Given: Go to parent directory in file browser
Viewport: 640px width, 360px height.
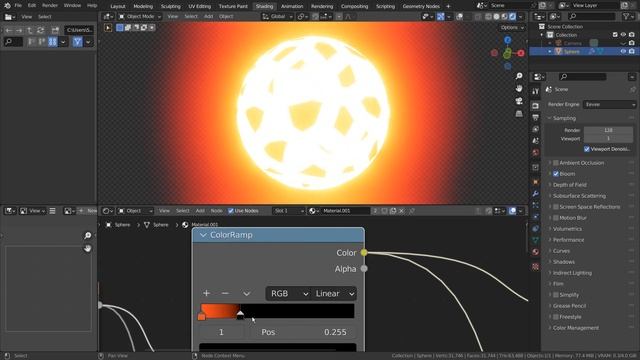Looking at the screenshot, I should click(29, 30).
